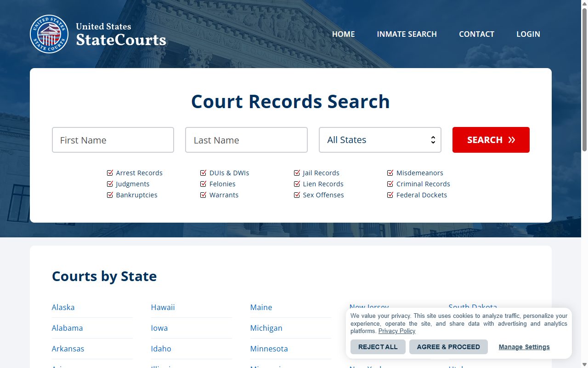Open the HOME menu item
Screen dimensions: 588x368
pyautogui.click(x=344, y=34)
